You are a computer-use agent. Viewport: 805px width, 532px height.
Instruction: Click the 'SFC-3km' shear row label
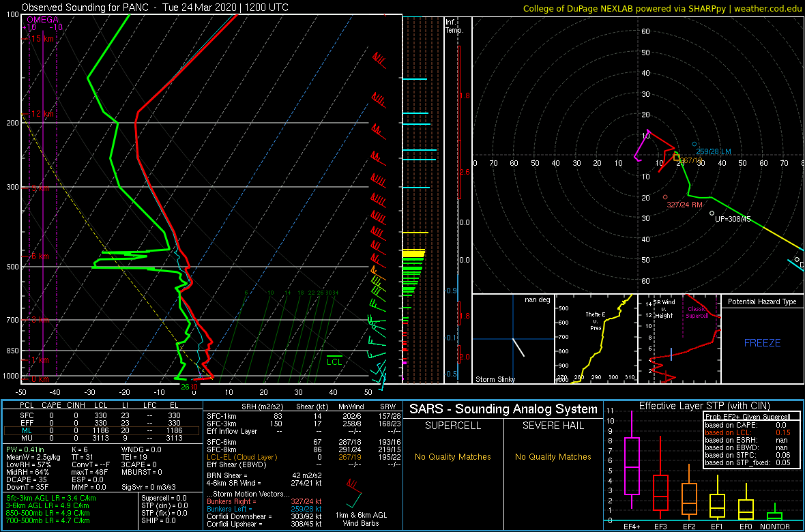(221, 423)
